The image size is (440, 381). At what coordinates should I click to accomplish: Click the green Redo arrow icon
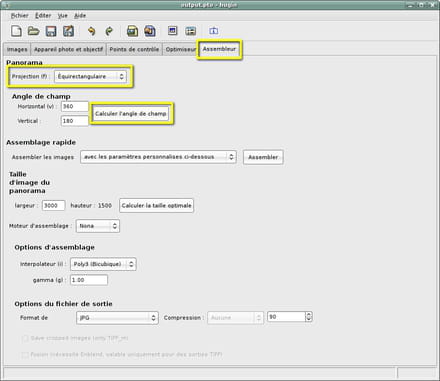pyautogui.click(x=109, y=31)
